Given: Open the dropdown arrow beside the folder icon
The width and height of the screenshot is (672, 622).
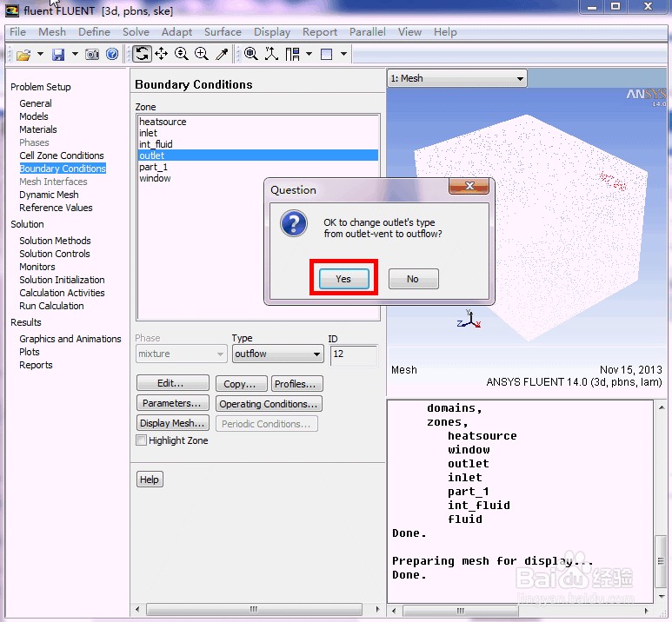Looking at the screenshot, I should pos(40,54).
